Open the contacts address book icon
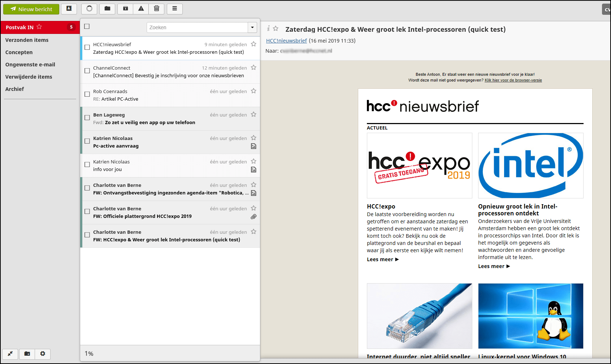The image size is (611, 364). (x=69, y=9)
